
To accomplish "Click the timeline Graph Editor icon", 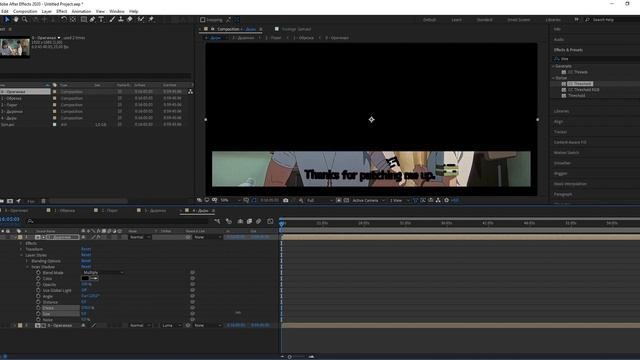I will click(x=270, y=221).
